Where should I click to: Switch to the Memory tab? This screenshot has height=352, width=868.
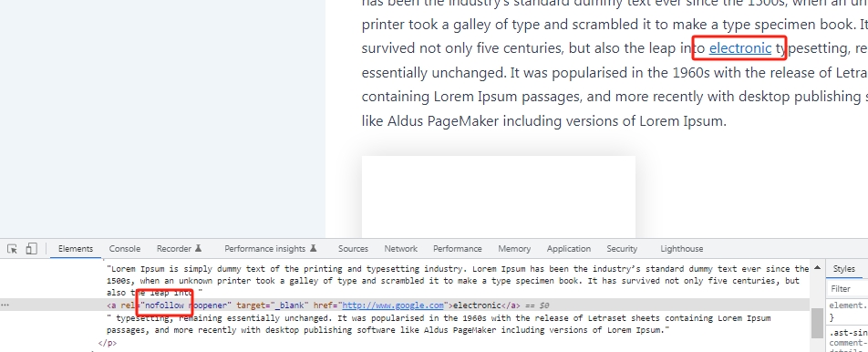tap(514, 249)
